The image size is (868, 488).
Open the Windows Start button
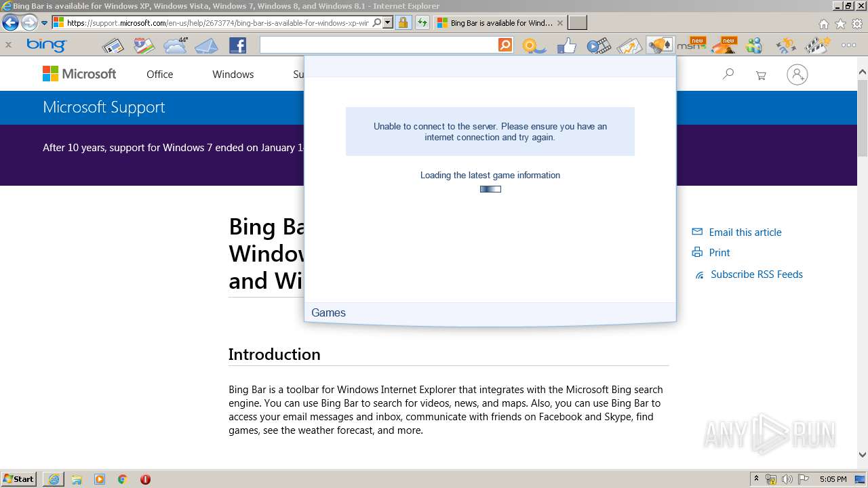tap(18, 479)
